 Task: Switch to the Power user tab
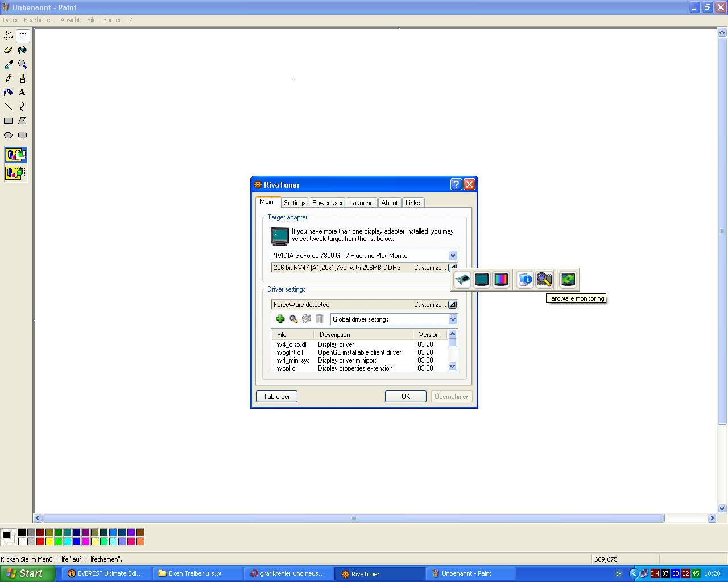click(x=328, y=203)
